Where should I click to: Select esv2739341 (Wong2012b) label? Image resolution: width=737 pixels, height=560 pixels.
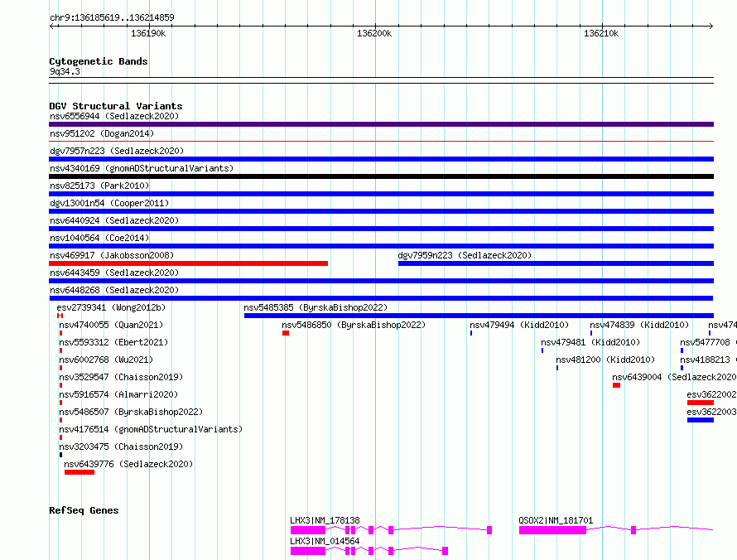(111, 307)
